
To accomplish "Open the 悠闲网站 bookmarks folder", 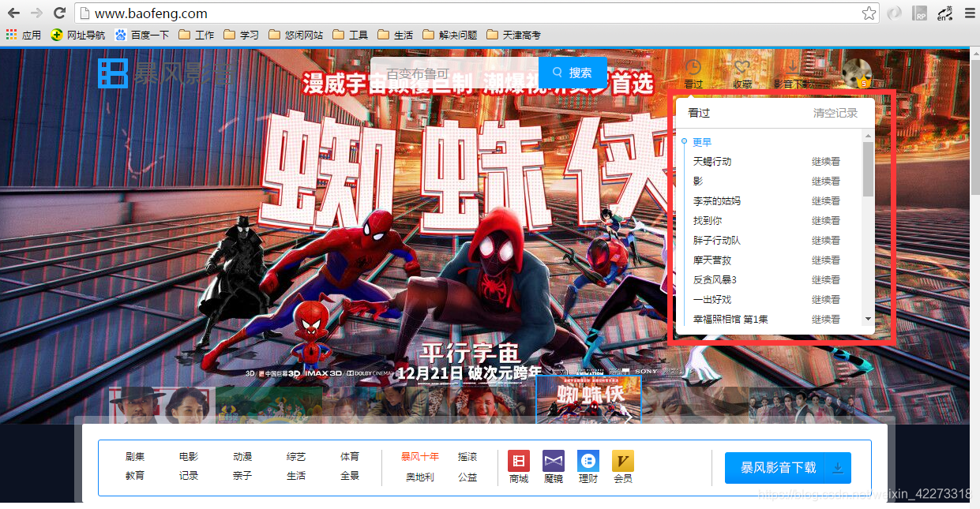I will [x=296, y=35].
